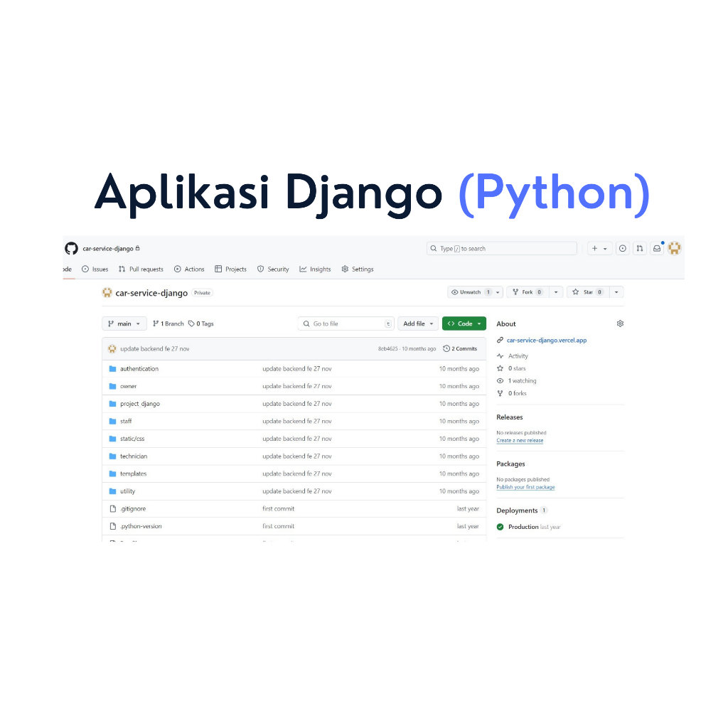Screen dimensions: 728x728
Task: Click the 1 watching text
Action: tap(522, 381)
